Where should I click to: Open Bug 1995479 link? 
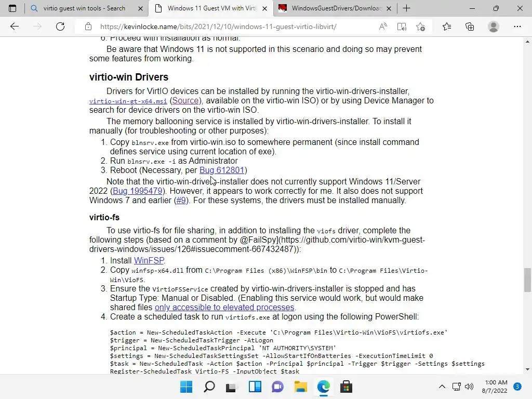(x=137, y=191)
